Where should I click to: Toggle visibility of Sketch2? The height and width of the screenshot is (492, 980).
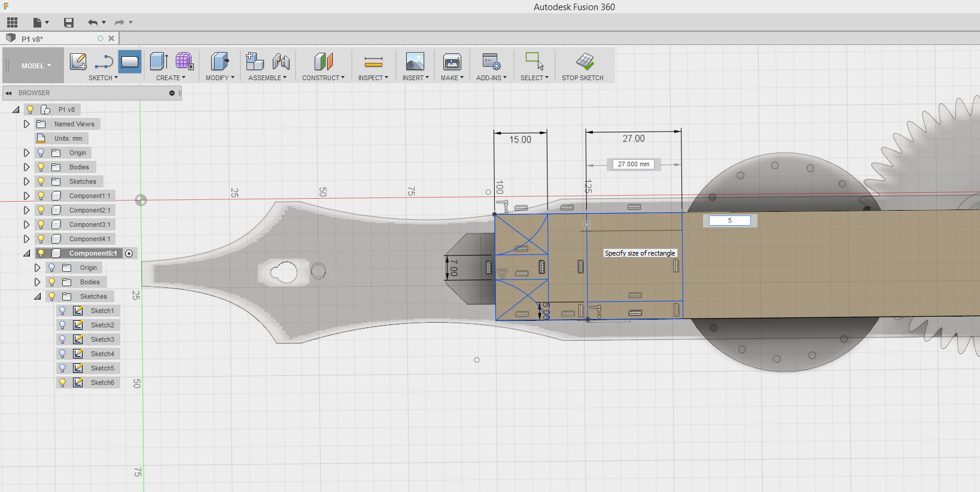click(62, 325)
